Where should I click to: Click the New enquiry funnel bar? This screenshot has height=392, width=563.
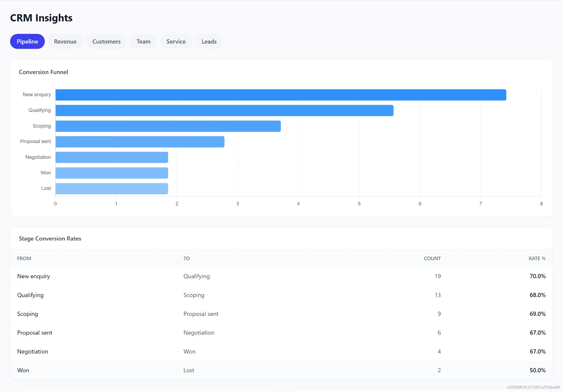[x=281, y=95]
